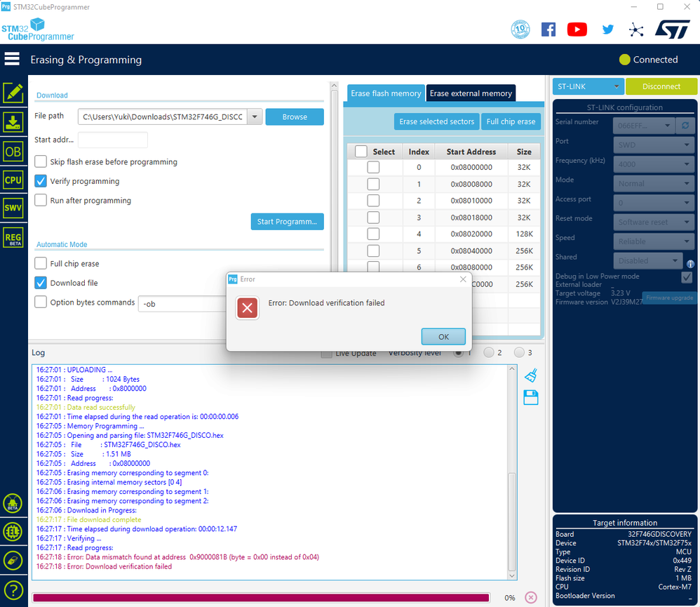
Task: Expand the File path history dropdown
Action: click(x=255, y=116)
